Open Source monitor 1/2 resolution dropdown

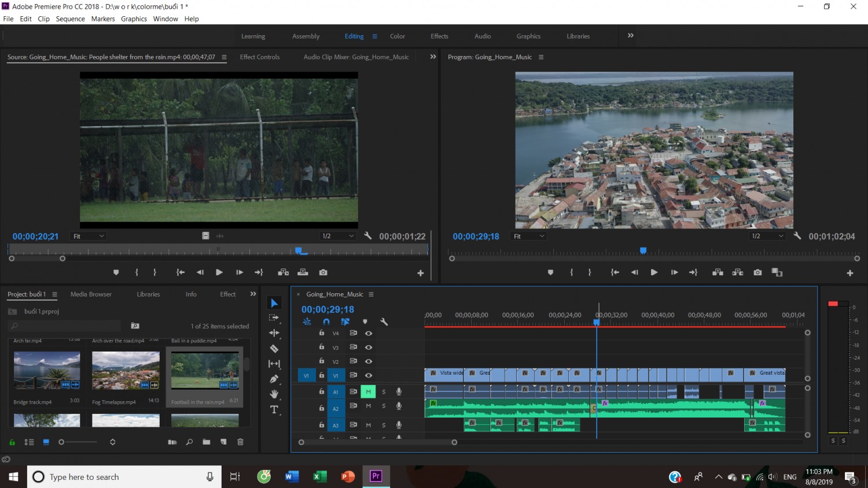coord(338,236)
